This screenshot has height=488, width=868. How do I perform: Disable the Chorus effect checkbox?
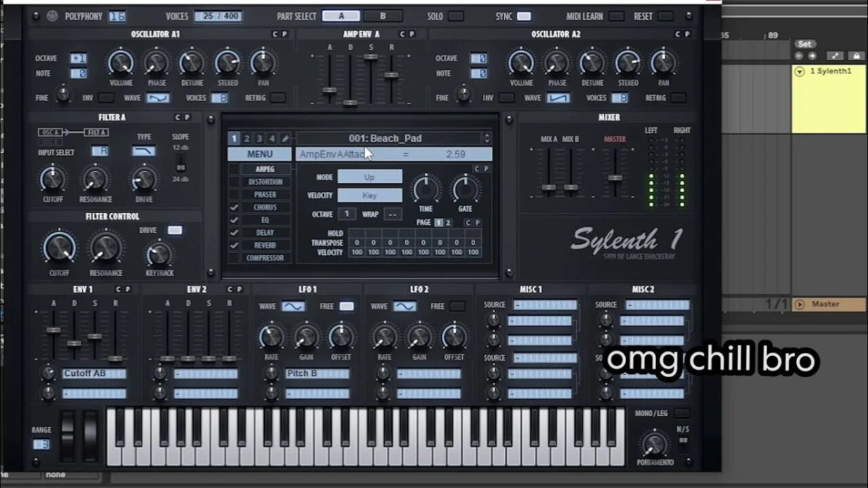click(234, 207)
